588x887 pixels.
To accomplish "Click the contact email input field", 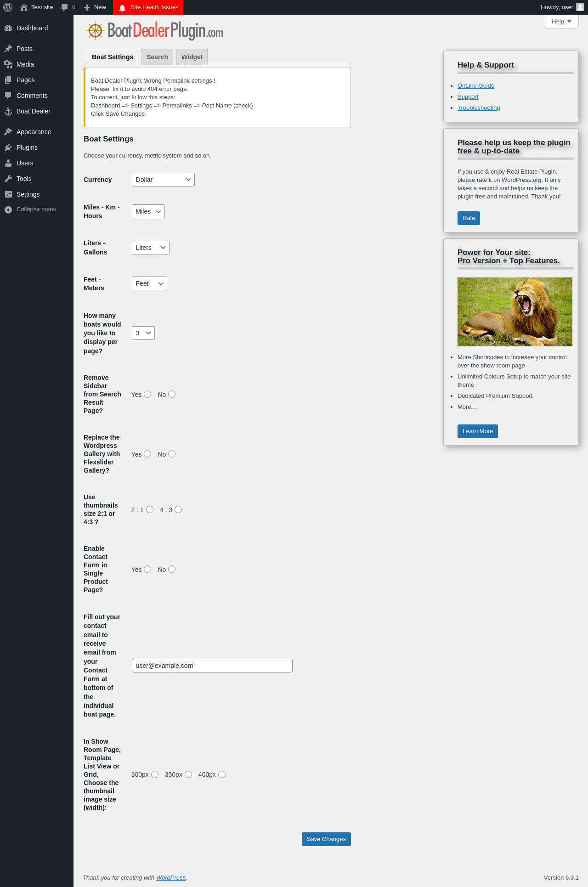I will coord(212,666).
